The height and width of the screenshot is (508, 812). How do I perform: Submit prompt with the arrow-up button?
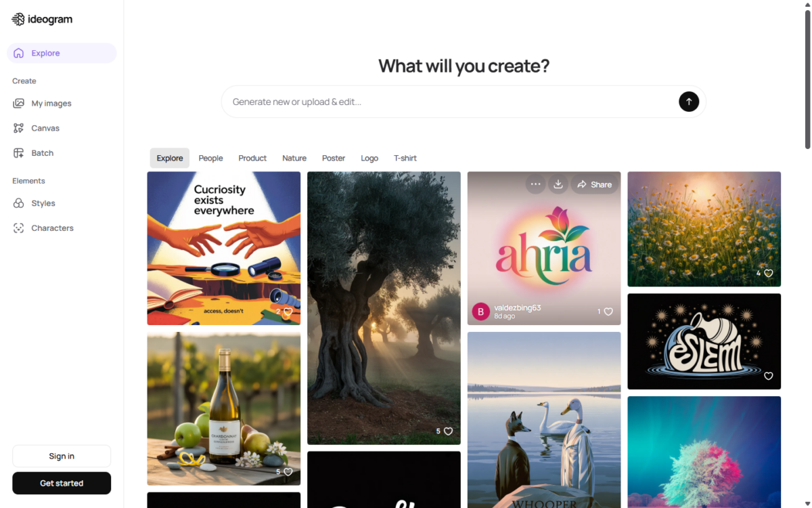pyautogui.click(x=689, y=102)
